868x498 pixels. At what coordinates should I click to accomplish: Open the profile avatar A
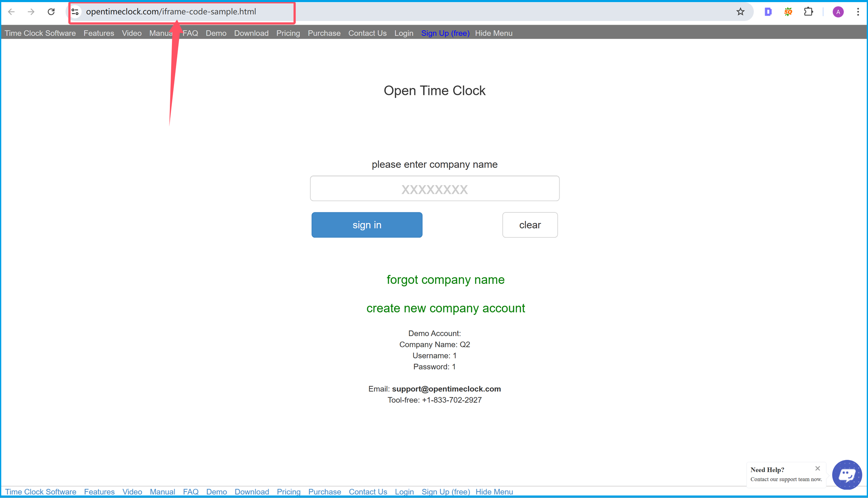838,12
